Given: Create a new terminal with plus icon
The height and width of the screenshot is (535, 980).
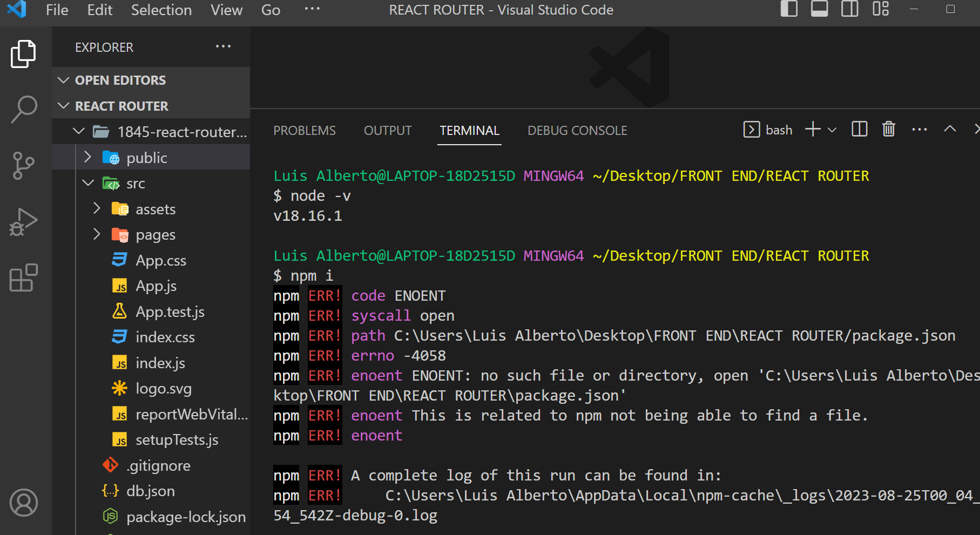Looking at the screenshot, I should point(813,130).
